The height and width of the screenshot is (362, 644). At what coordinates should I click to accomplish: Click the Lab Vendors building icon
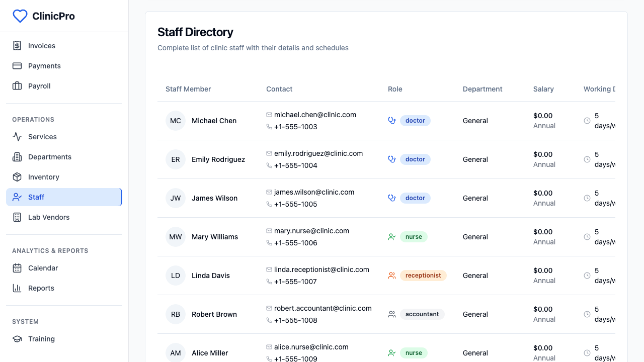(17, 217)
